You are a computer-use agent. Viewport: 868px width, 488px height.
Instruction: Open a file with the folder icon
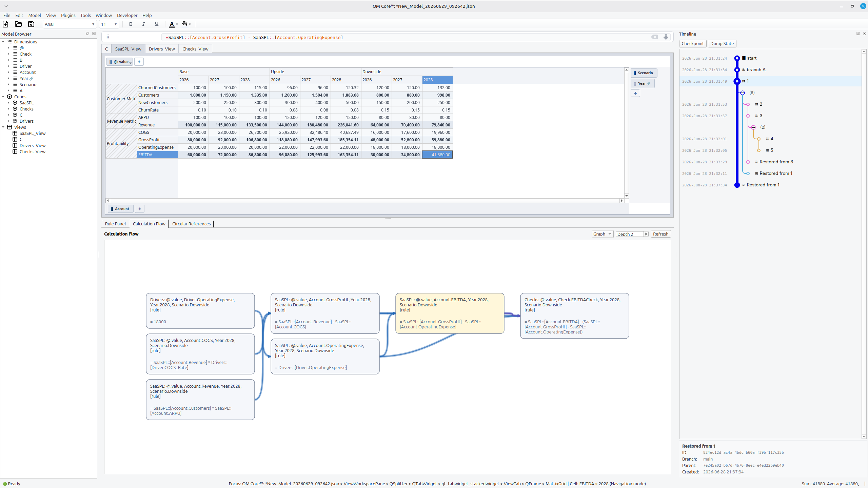18,24
